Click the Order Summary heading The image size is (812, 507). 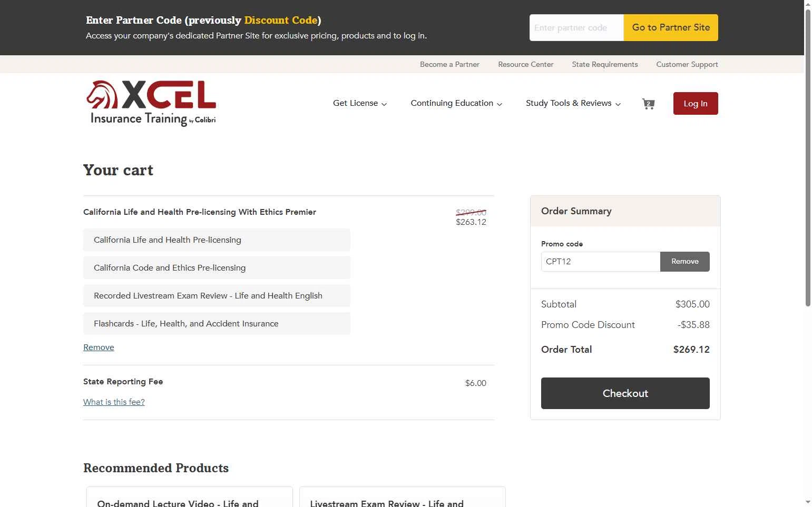576,211
